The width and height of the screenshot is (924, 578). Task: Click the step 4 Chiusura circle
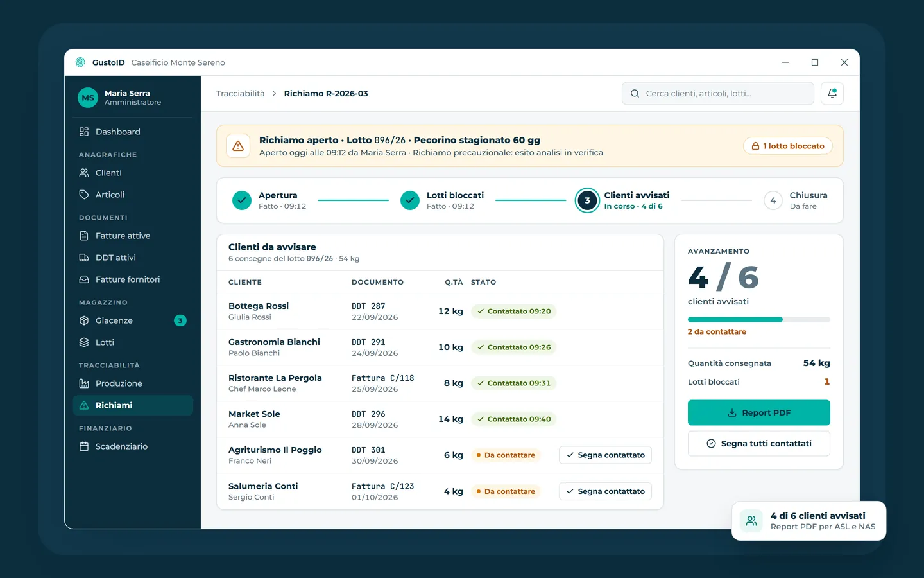773,200
